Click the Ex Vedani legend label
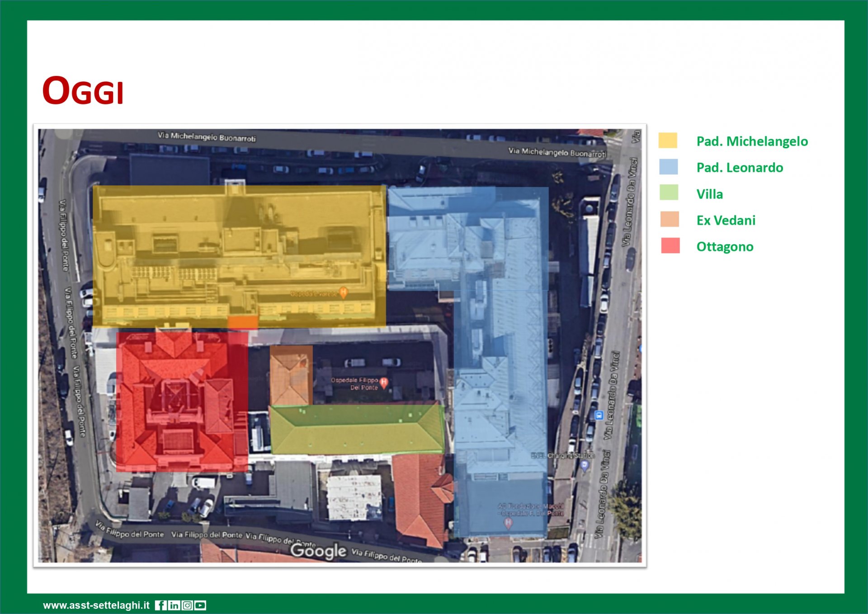868x614 pixels. 726,221
